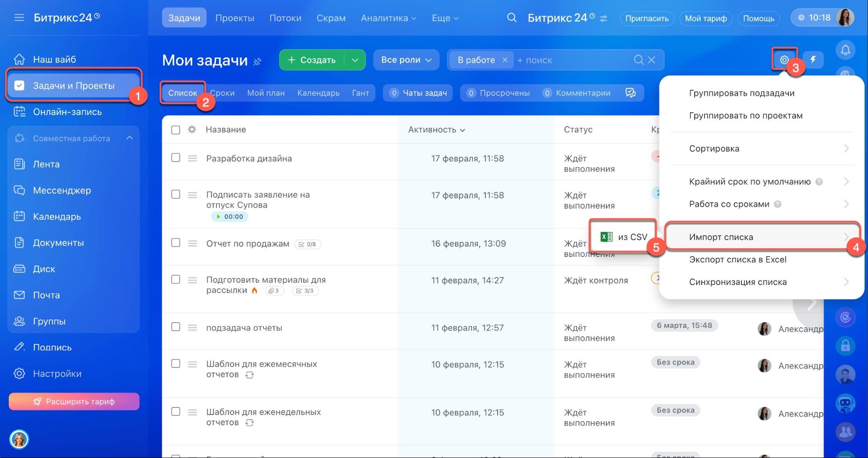This screenshot has width=868, height=458.
Task: Tick the checkbox for Разработка дизайна
Action: (x=175, y=158)
